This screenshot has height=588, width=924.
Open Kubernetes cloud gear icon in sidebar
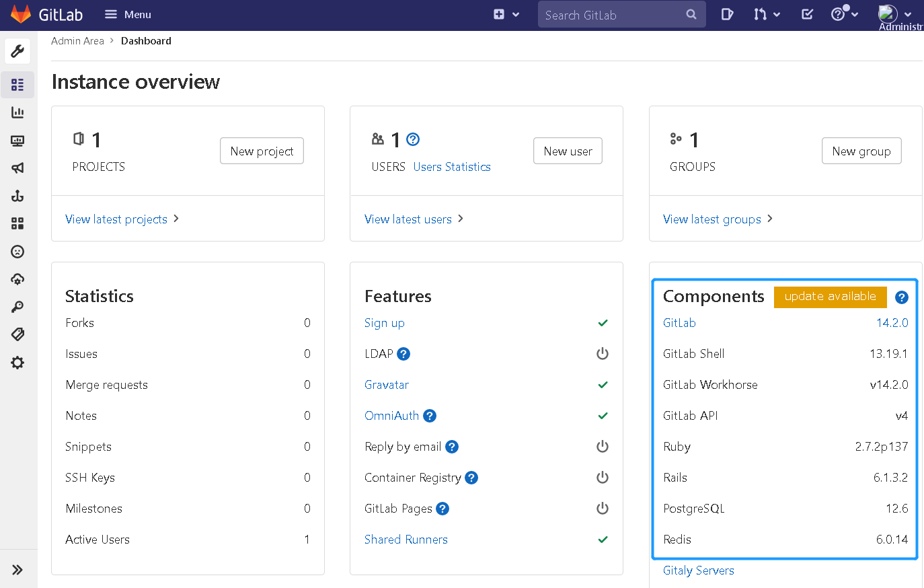(x=17, y=279)
